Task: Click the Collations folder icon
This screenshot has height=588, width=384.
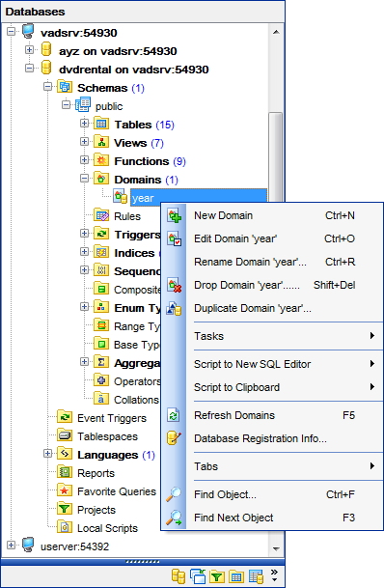Action: (101, 399)
